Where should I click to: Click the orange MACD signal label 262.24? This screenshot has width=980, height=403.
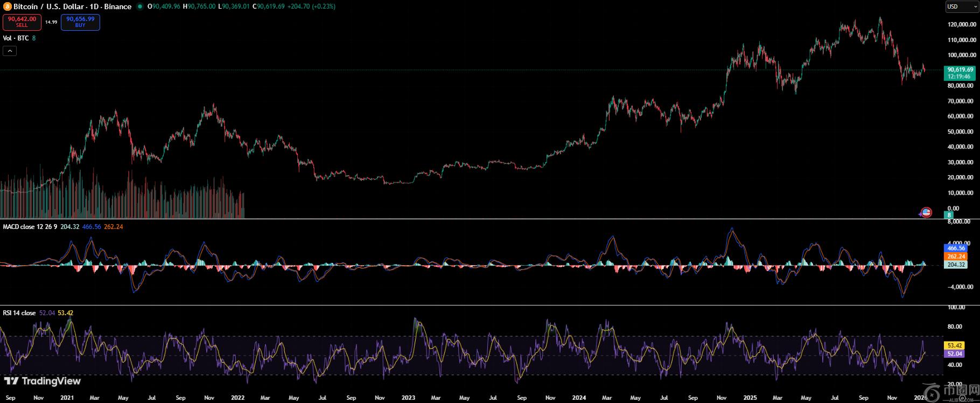tap(956, 256)
